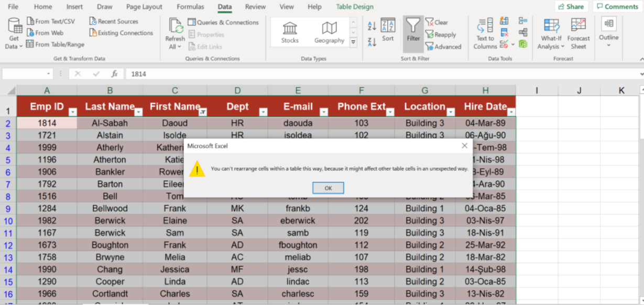Image resolution: width=644 pixels, height=305 pixels.
Task: Select column I header
Action: click(537, 90)
